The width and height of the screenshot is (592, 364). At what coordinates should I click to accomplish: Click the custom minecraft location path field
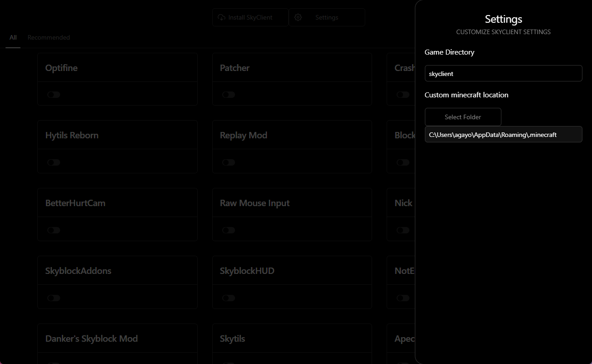503,134
